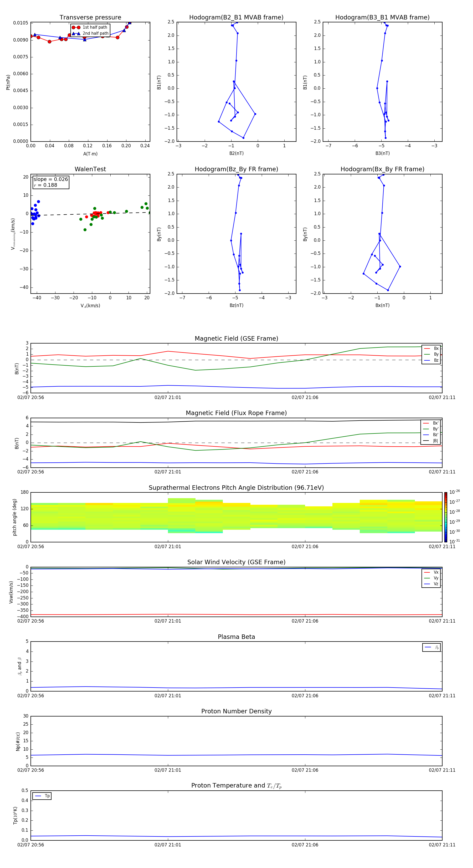Click the 'A(T·m)' x-axis label
The width and height of the screenshot is (473, 868).
click(90, 154)
